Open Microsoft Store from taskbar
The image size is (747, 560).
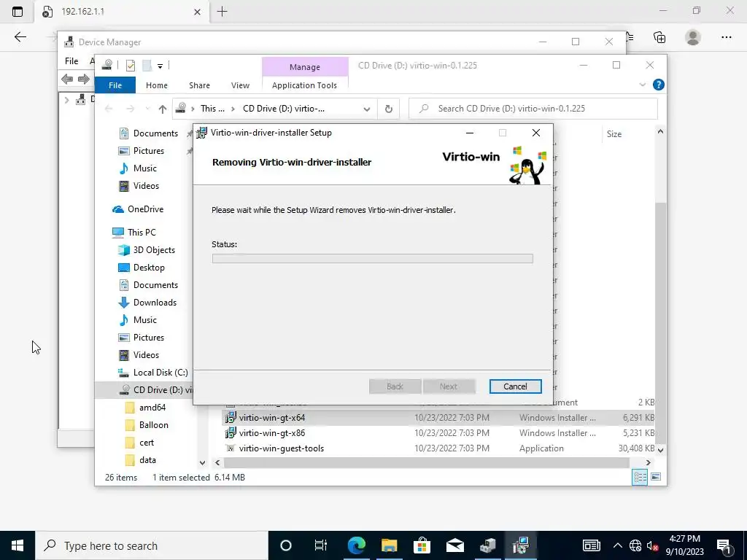[422, 545]
